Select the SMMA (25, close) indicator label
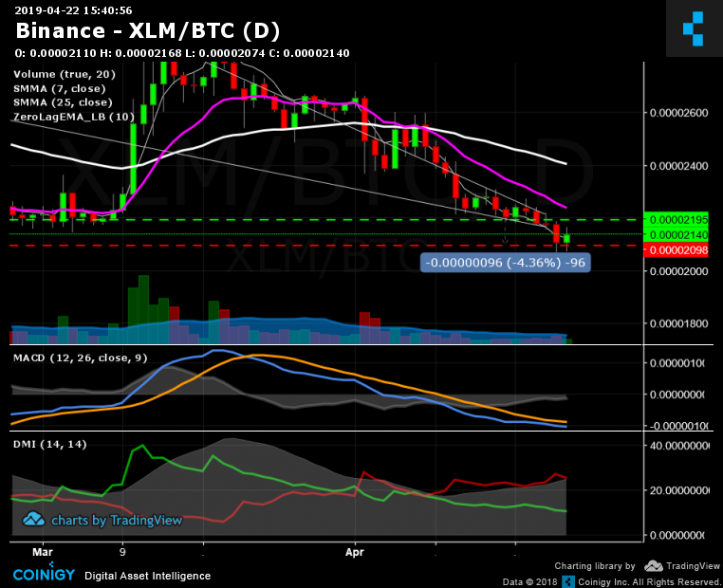723x588 pixels. (63, 102)
